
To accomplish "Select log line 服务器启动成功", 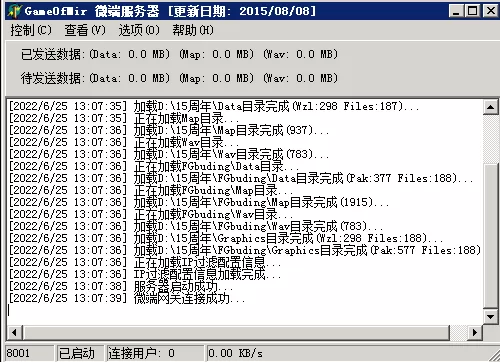I will [x=121, y=286].
